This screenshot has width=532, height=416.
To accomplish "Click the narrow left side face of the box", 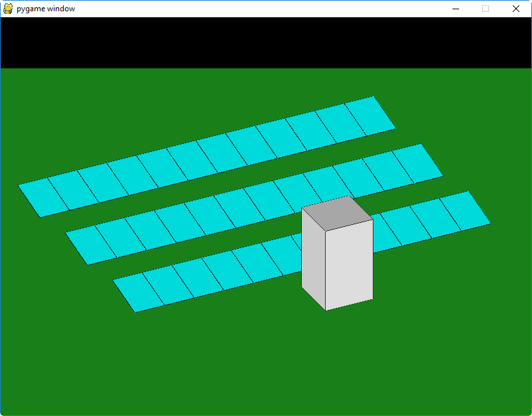I will pos(314,259).
